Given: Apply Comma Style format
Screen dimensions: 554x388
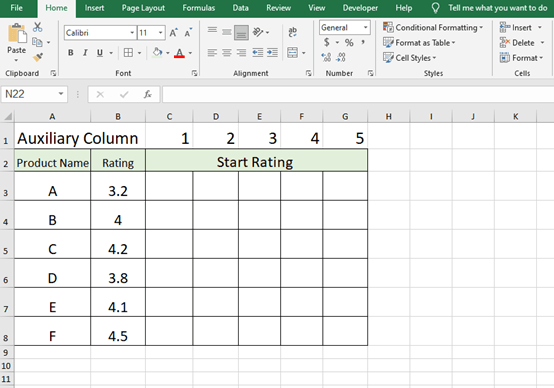Looking at the screenshot, I should click(x=363, y=42).
